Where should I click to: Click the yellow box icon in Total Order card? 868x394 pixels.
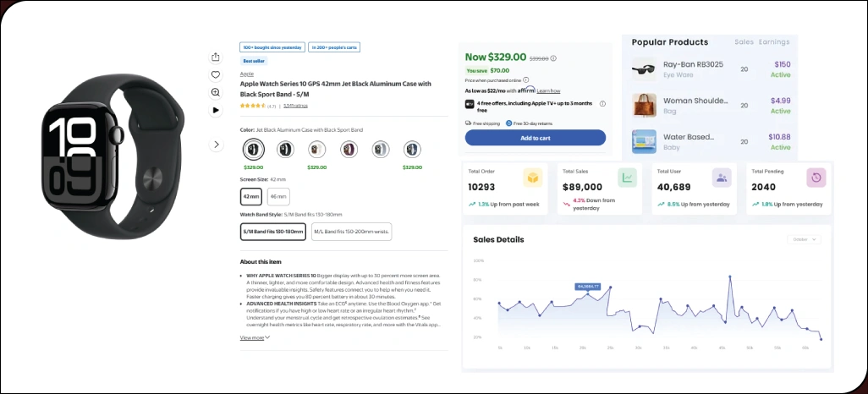point(532,178)
